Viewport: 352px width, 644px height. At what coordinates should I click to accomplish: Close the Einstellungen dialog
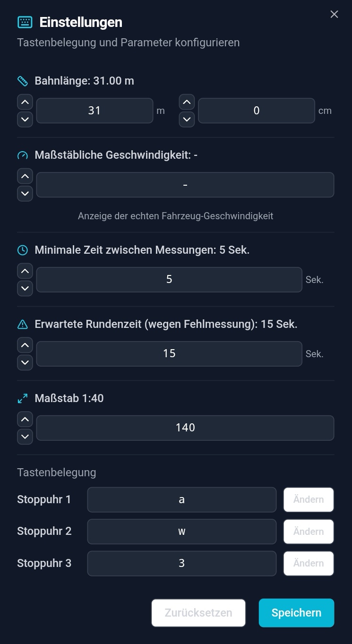(x=334, y=15)
